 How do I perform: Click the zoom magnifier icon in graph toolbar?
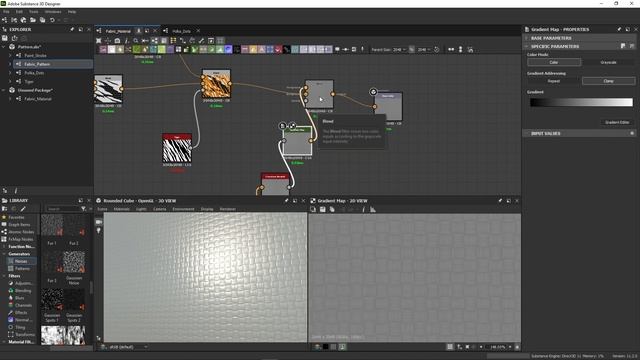136,41
